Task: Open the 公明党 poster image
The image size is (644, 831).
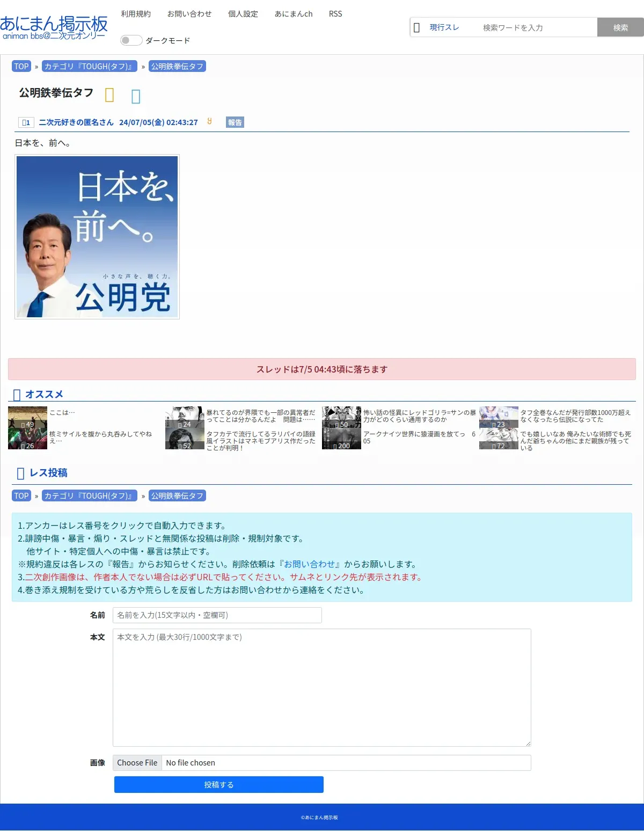Action: pos(97,237)
